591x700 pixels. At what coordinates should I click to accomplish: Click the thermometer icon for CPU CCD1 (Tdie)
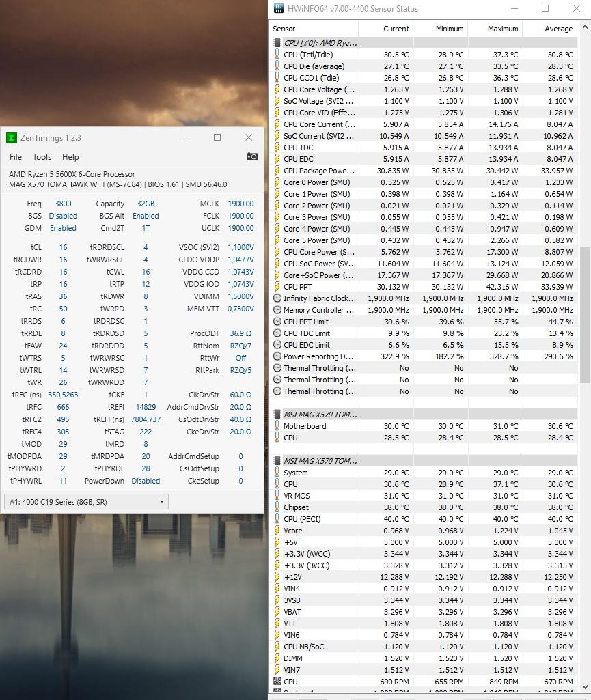[277, 78]
